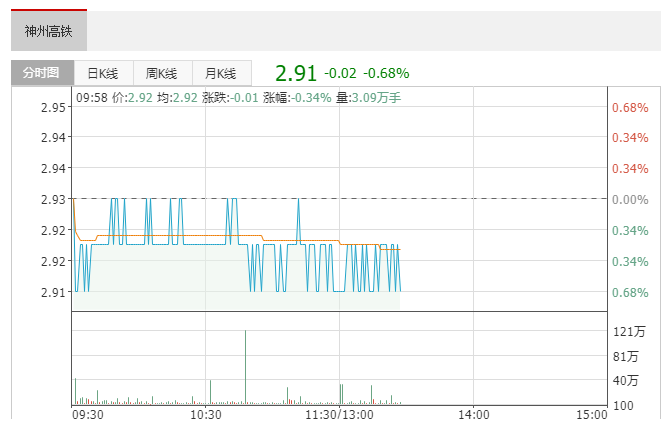Click the 15:00 time axis label
Viewport: 672px width, 434px height.
(591, 415)
